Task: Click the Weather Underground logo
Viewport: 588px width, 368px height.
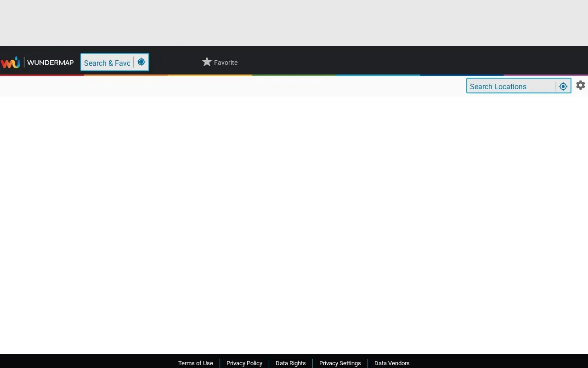Action: [x=11, y=62]
